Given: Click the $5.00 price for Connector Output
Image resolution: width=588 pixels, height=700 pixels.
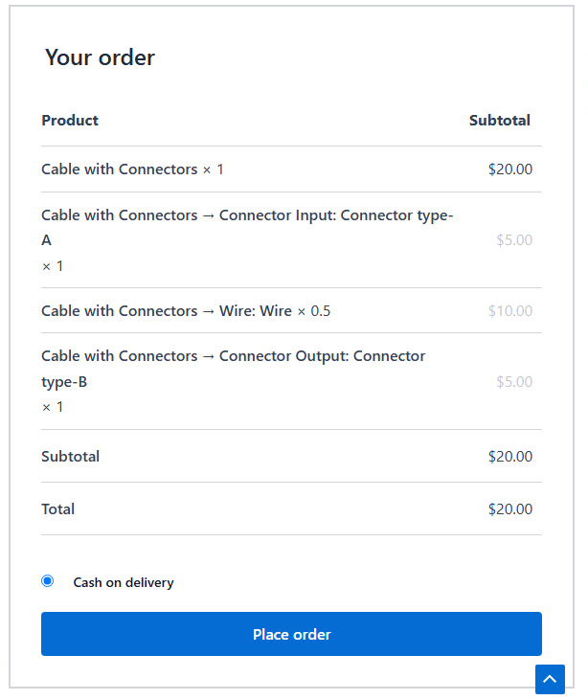Looking at the screenshot, I should [514, 382].
